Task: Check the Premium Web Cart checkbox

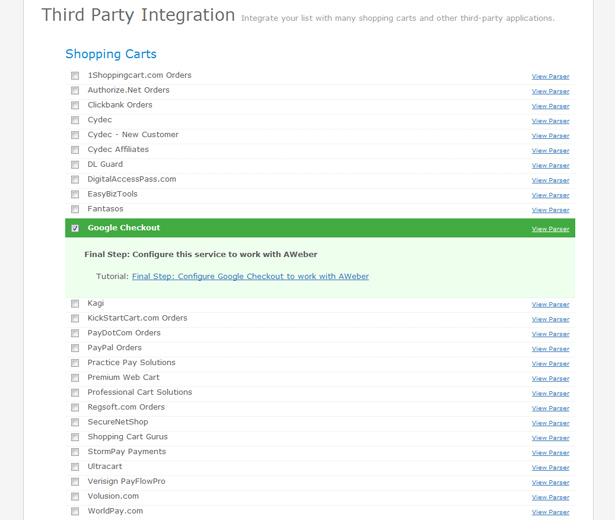Action: [x=75, y=378]
